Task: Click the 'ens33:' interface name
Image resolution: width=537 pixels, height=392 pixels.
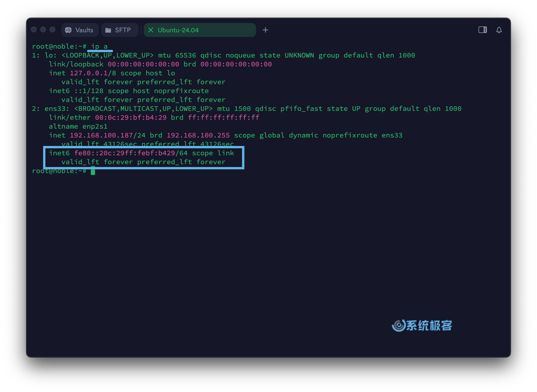Action: 57,109
